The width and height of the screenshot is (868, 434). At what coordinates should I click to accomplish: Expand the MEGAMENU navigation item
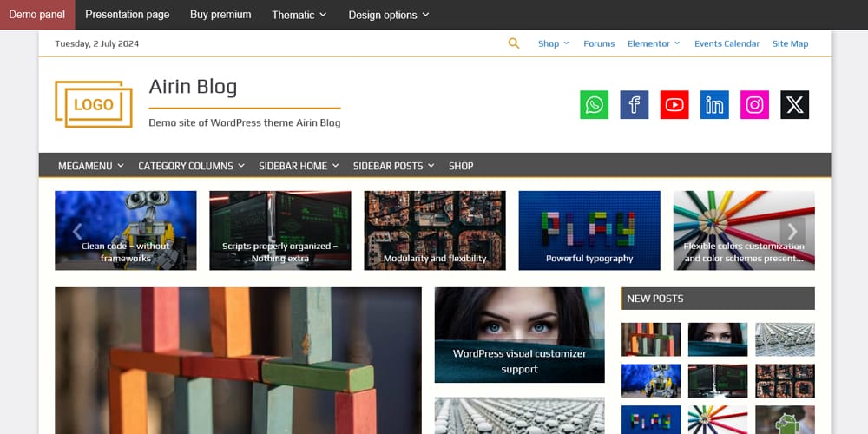click(90, 166)
